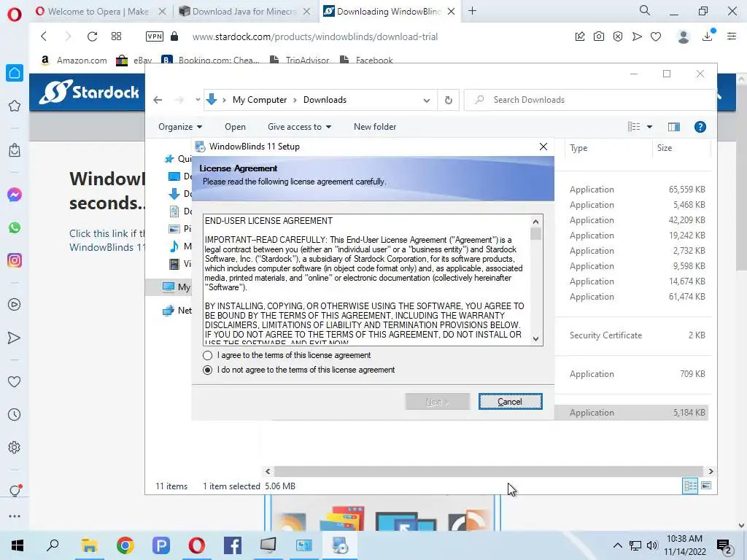The height and width of the screenshot is (560, 747).
Task: Refresh the Downloads folder view
Action: pos(449,100)
